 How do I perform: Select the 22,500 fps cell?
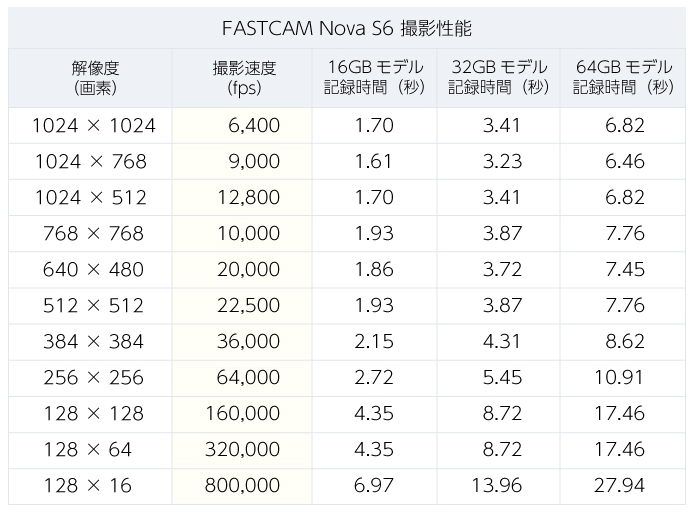point(242,306)
